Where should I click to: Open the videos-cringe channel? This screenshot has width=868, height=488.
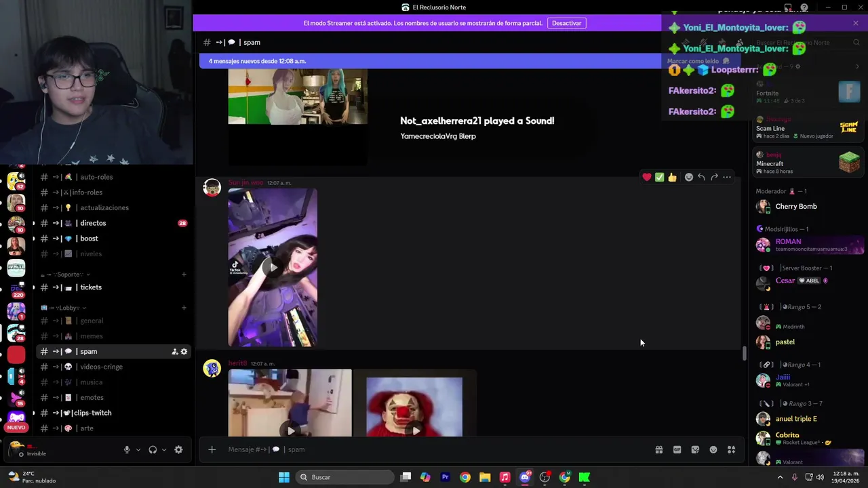(x=113, y=367)
